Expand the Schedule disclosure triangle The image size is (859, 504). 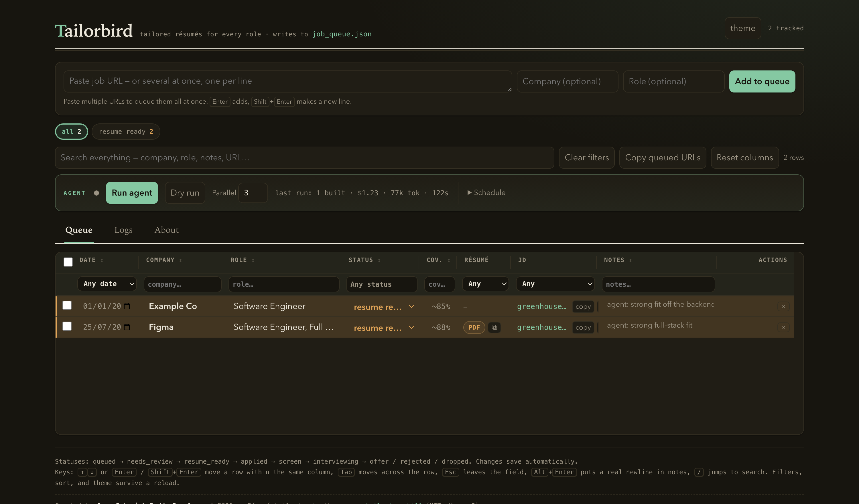tap(469, 193)
